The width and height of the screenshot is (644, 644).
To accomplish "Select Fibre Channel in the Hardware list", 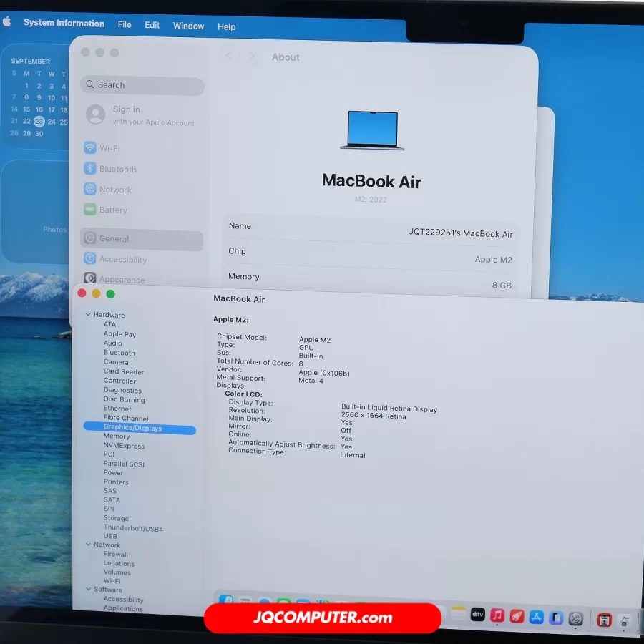I will (x=126, y=418).
